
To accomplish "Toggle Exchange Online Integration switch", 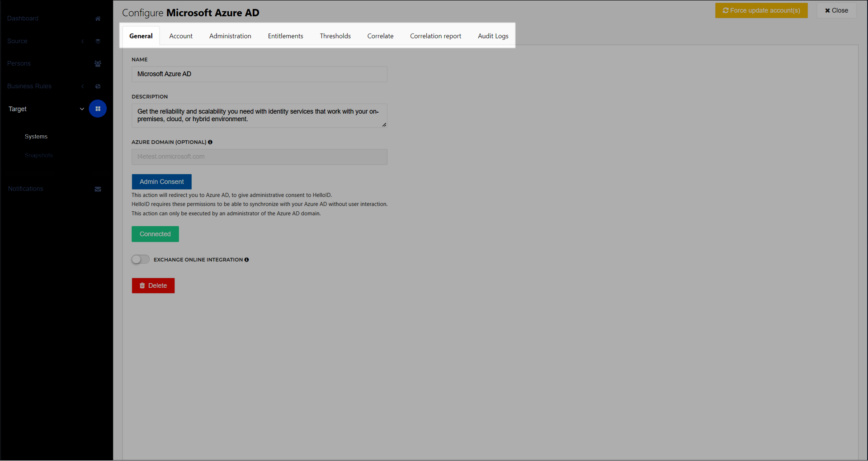I will click(x=141, y=259).
